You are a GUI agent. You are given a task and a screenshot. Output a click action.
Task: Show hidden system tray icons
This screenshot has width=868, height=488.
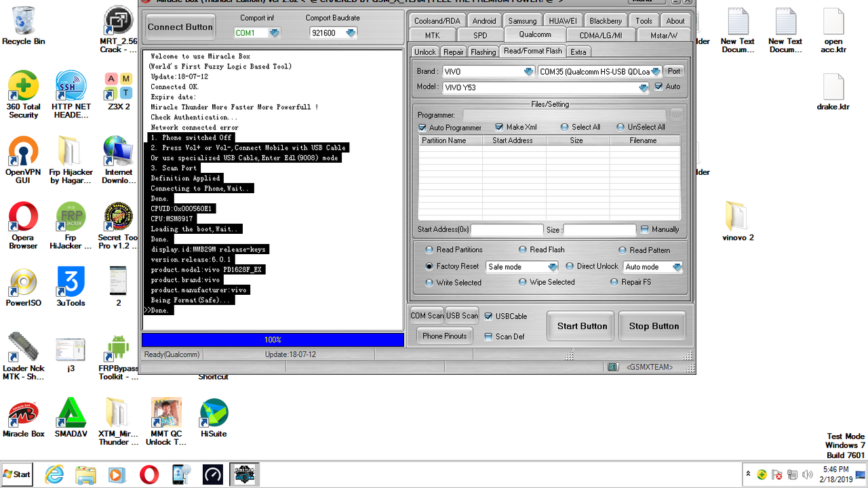(748, 474)
